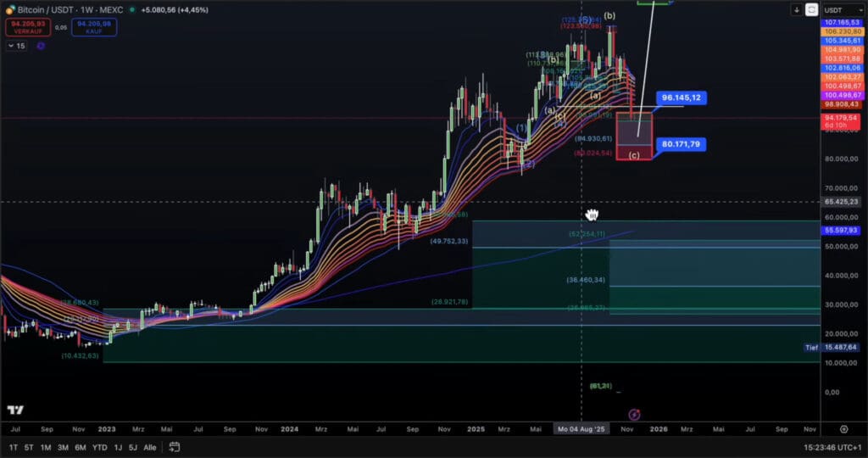Click the purple event marker above time axis
The image size is (868, 458).
633,413
